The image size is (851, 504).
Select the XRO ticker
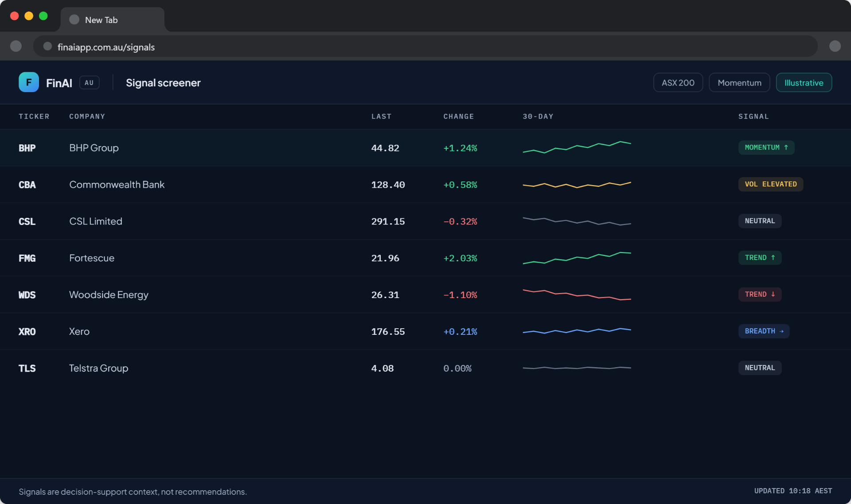pyautogui.click(x=27, y=332)
